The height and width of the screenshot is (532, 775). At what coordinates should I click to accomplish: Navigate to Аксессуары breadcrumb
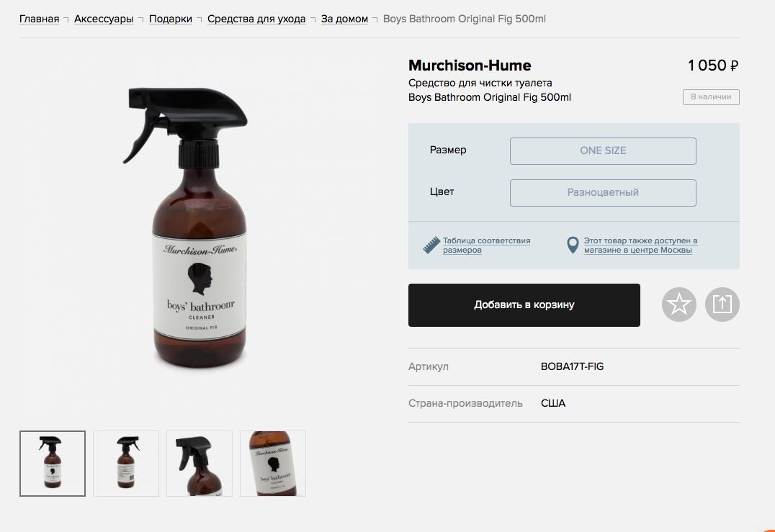tap(104, 19)
